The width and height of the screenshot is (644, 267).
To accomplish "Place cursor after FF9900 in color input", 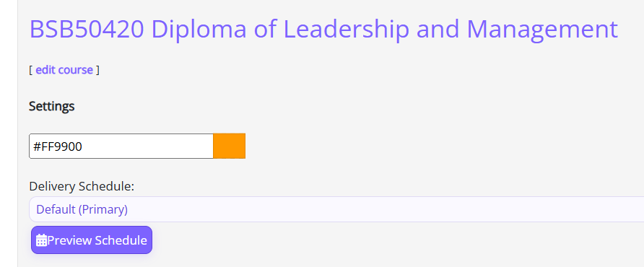I will [83, 146].
